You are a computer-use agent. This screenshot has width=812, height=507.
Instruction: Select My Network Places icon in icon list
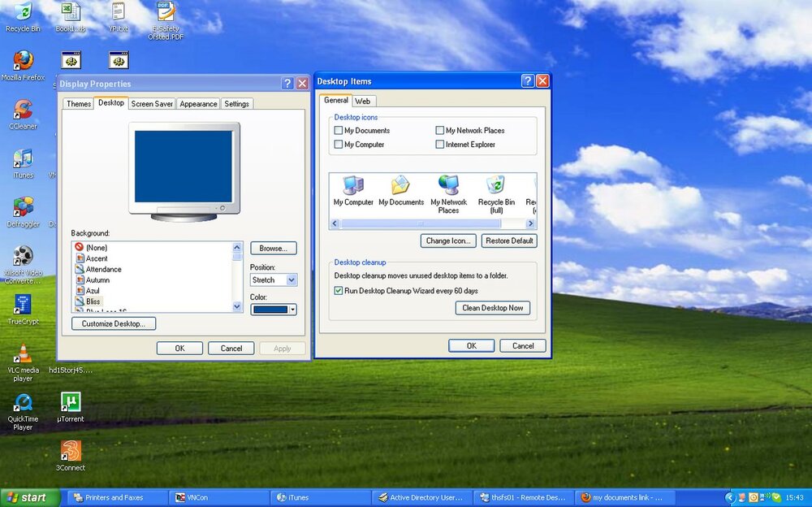point(448,194)
